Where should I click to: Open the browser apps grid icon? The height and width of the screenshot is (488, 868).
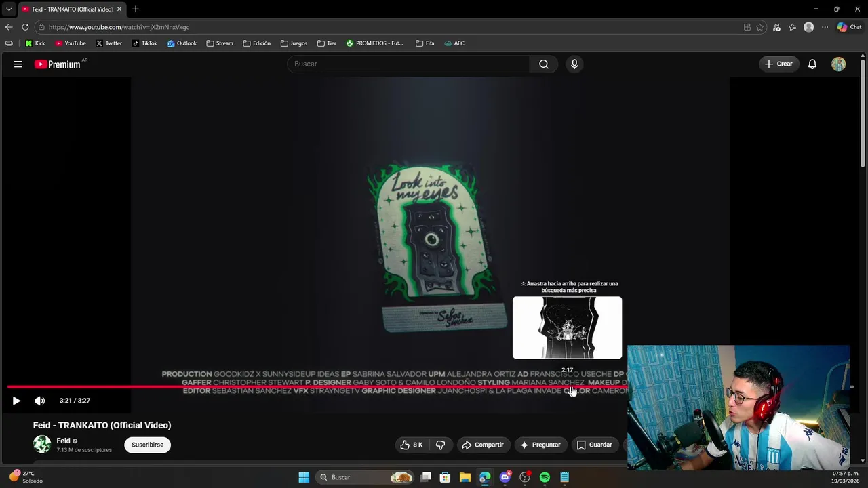point(747,27)
